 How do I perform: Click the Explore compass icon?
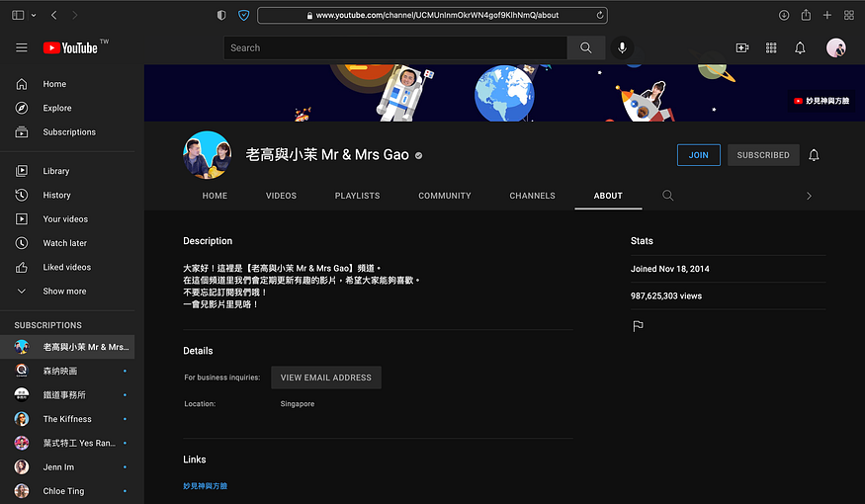pyautogui.click(x=22, y=108)
